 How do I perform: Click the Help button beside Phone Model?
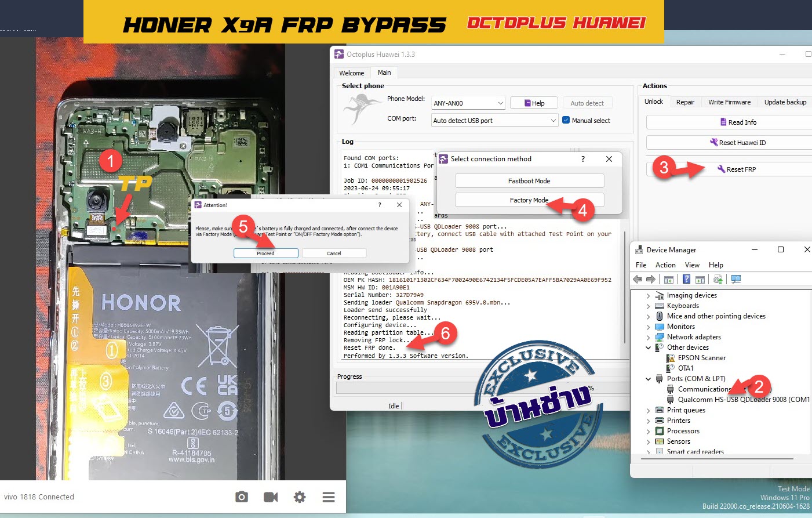coord(534,103)
